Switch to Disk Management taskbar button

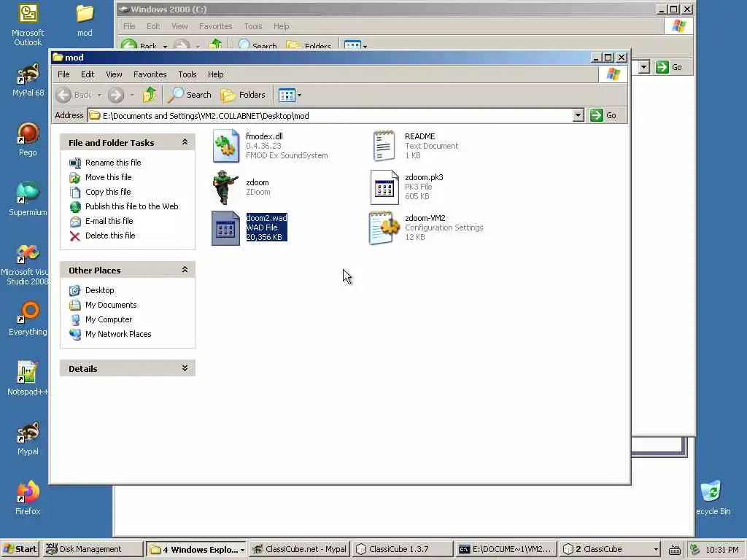pos(91,549)
